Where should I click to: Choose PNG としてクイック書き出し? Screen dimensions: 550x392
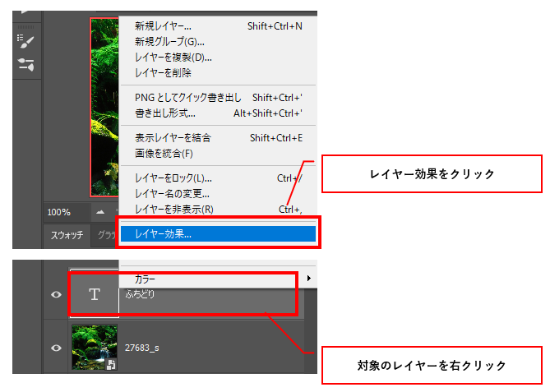click(188, 98)
